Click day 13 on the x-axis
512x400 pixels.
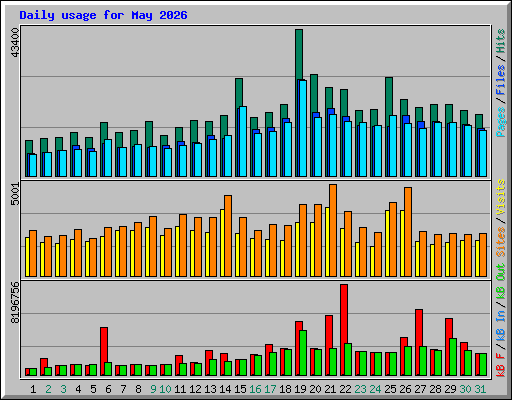point(210,389)
